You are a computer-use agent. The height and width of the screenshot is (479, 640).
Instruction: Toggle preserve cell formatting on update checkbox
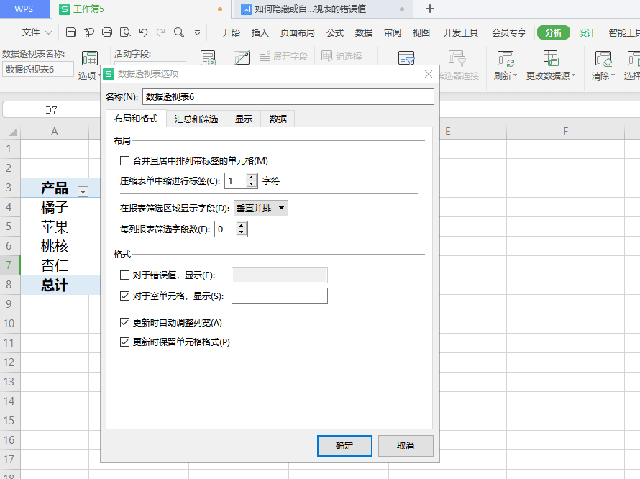[x=125, y=342]
